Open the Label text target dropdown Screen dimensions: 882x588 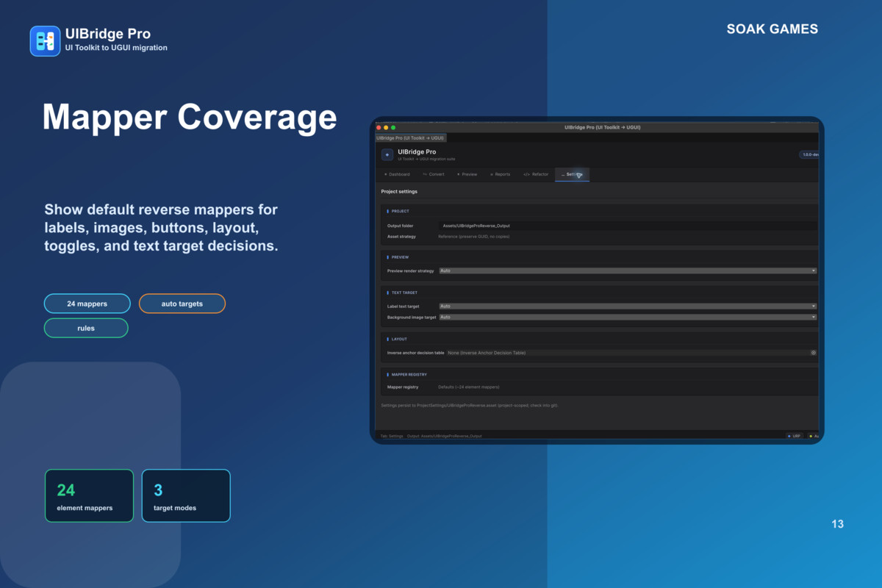pos(628,306)
